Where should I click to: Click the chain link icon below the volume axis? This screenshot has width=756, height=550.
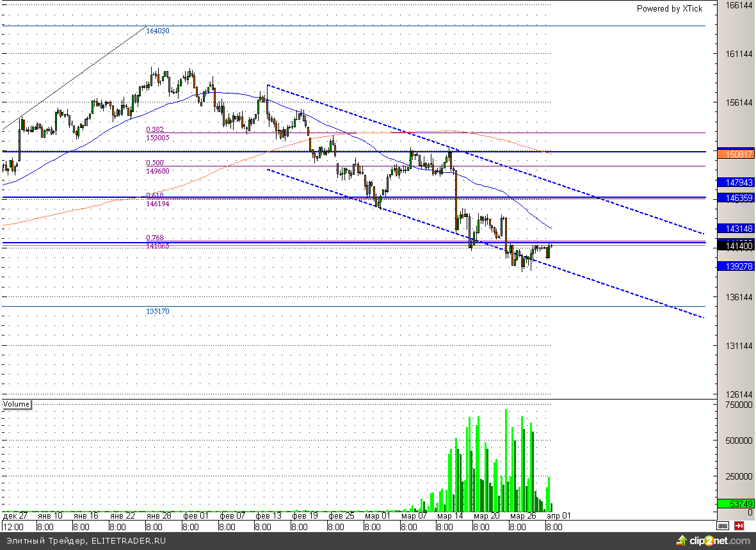pyautogui.click(x=723, y=526)
